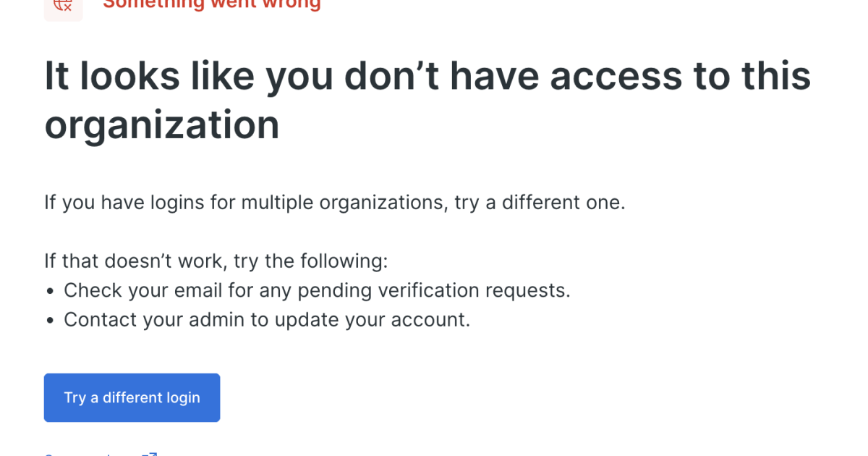Image resolution: width=868 pixels, height=456 pixels.
Task: Click the bullet dot before 'Check your email'
Action: [50, 292]
